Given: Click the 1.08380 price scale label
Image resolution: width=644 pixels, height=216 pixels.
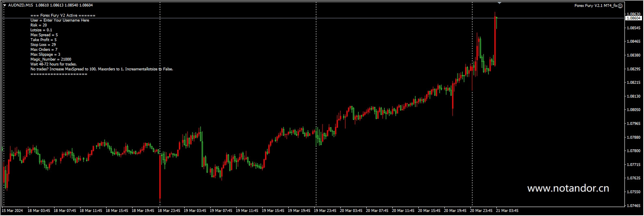Looking at the screenshot, I should tap(633, 55).
